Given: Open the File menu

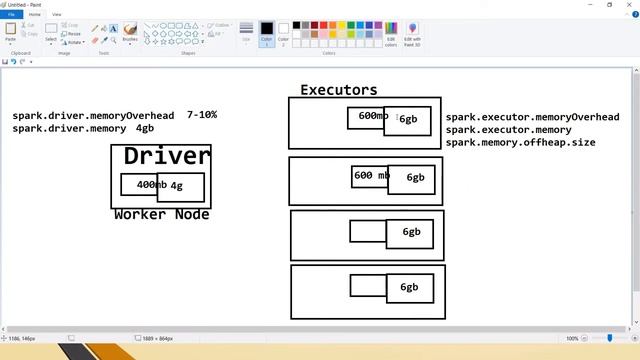Looking at the screenshot, I should coord(11,14).
